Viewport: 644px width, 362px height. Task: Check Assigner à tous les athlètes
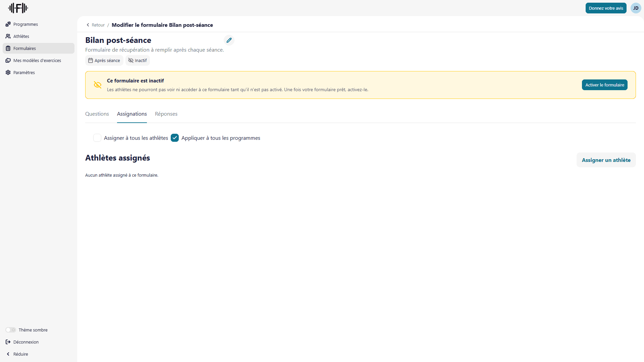pos(97,138)
